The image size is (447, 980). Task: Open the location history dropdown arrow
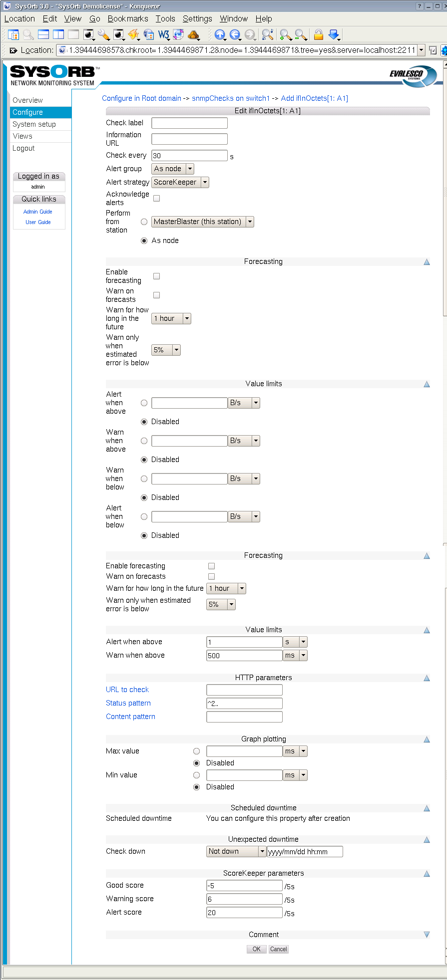point(422,50)
